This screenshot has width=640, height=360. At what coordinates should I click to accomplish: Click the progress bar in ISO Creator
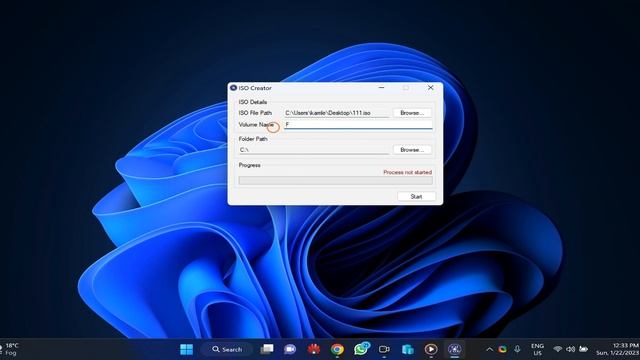point(336,180)
